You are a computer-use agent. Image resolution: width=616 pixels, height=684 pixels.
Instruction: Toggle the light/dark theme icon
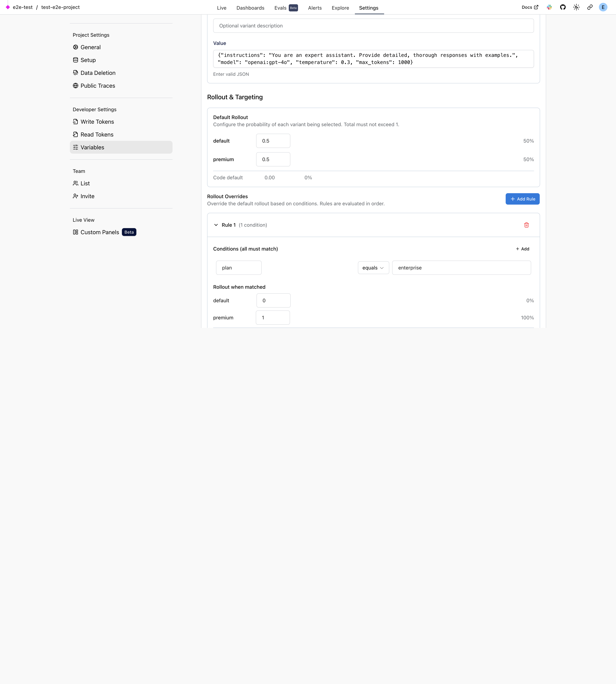[x=576, y=7]
